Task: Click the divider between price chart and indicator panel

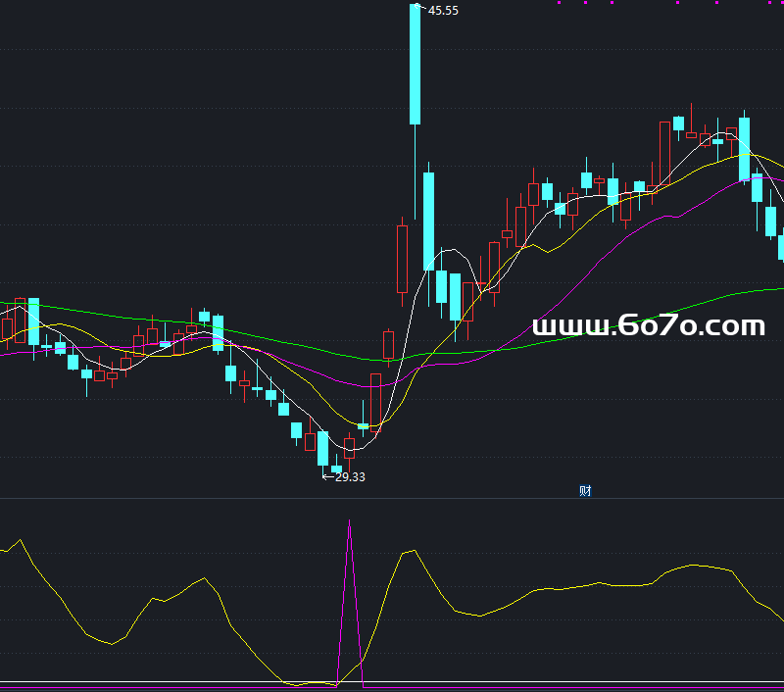Action: [392, 498]
